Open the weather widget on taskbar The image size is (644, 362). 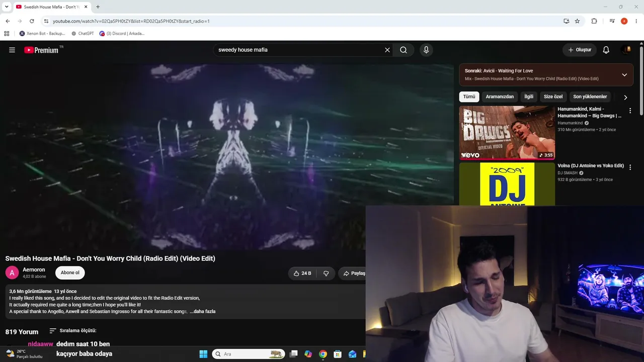(x=24, y=354)
